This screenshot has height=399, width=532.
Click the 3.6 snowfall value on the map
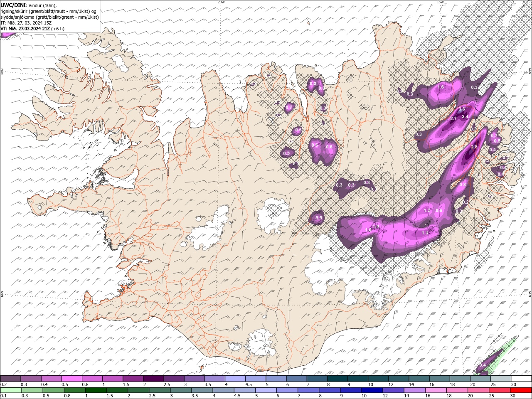coord(462,109)
